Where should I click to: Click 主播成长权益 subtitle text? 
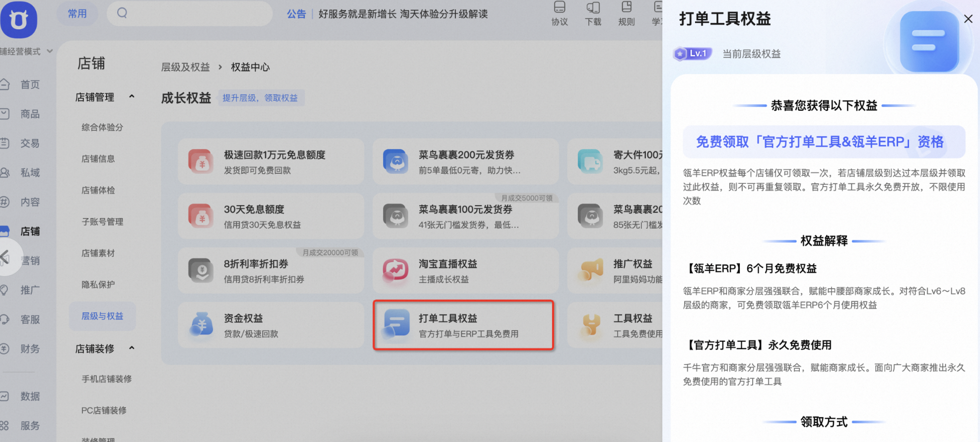[x=443, y=279]
